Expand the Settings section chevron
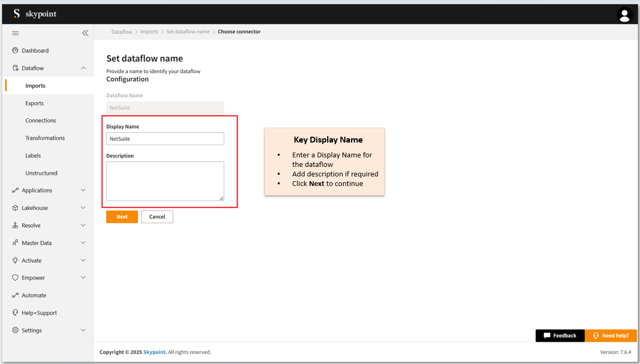This screenshot has width=640, height=364. tap(83, 330)
